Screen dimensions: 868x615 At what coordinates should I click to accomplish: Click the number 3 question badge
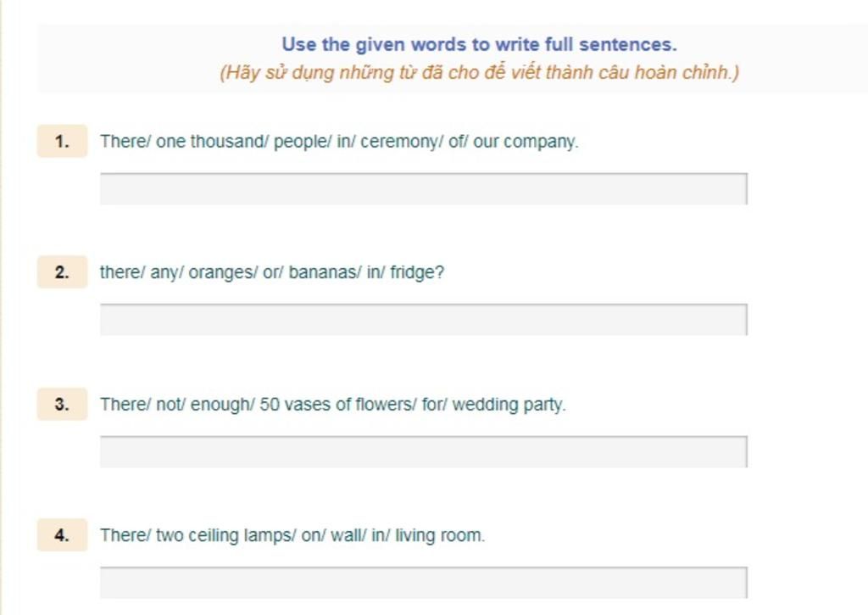click(62, 404)
